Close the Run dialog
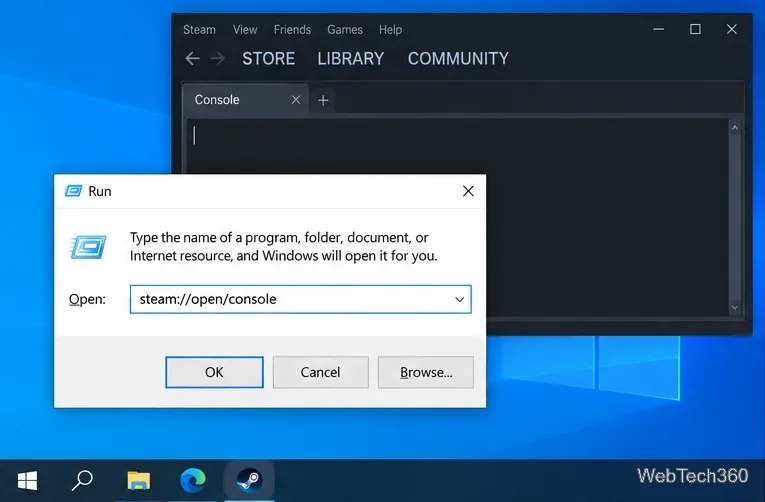The width and height of the screenshot is (765, 502). tap(468, 191)
